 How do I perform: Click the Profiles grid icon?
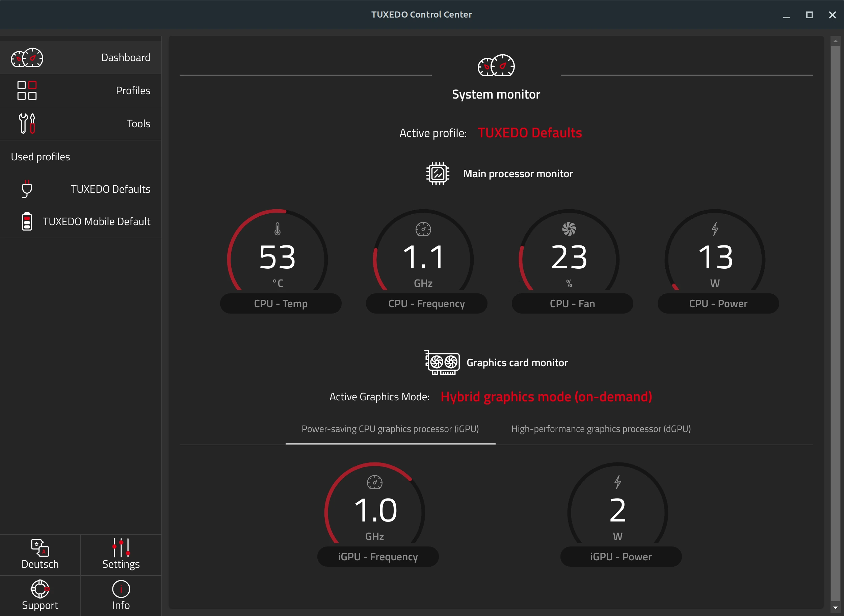(27, 90)
